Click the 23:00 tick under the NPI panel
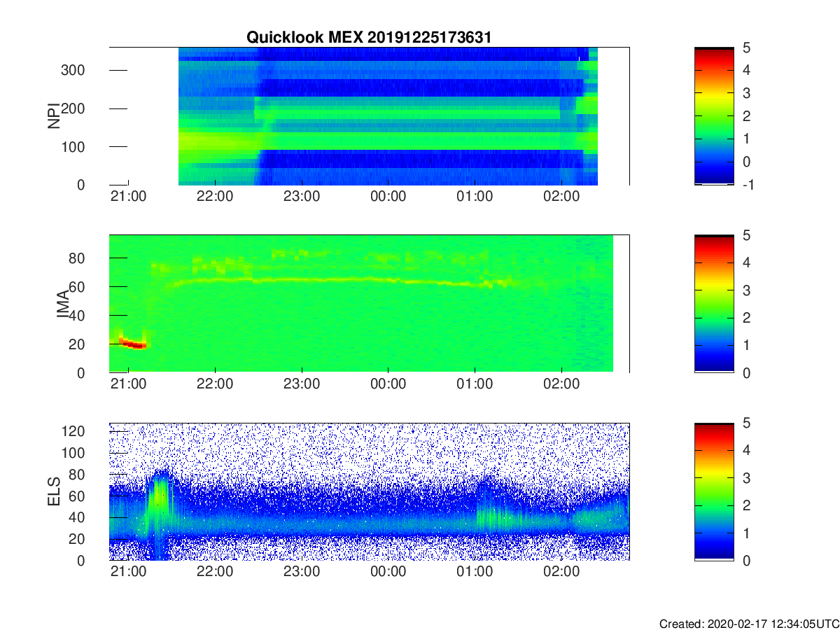The image size is (840, 630). coord(302,196)
